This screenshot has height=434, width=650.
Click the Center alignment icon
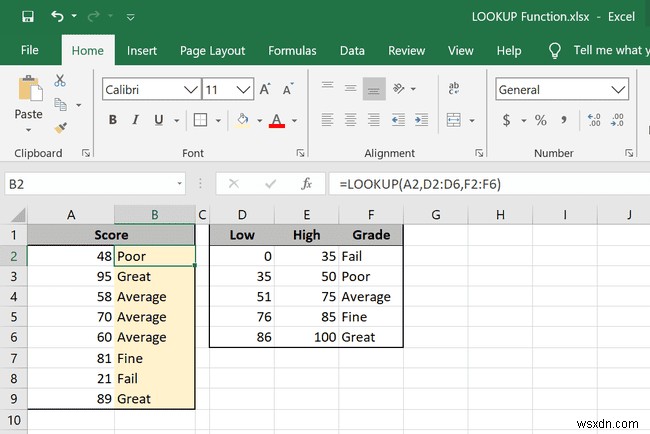(351, 120)
